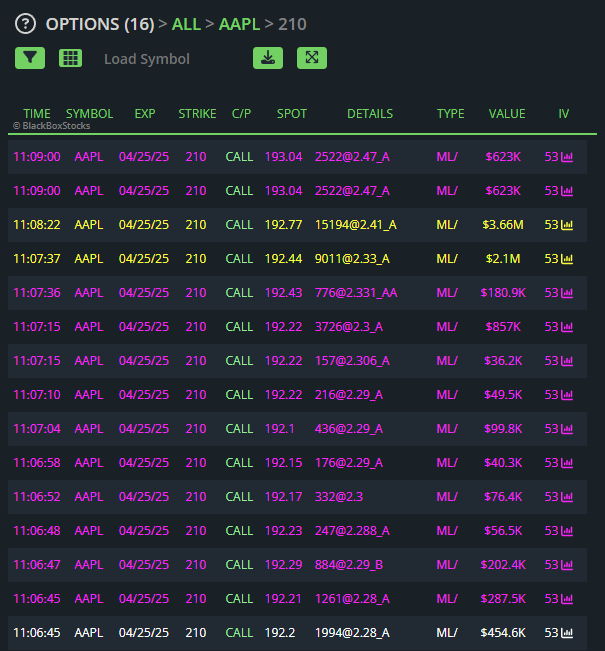Click the 11:06:48 time cell
The image size is (605, 651).
click(x=37, y=531)
